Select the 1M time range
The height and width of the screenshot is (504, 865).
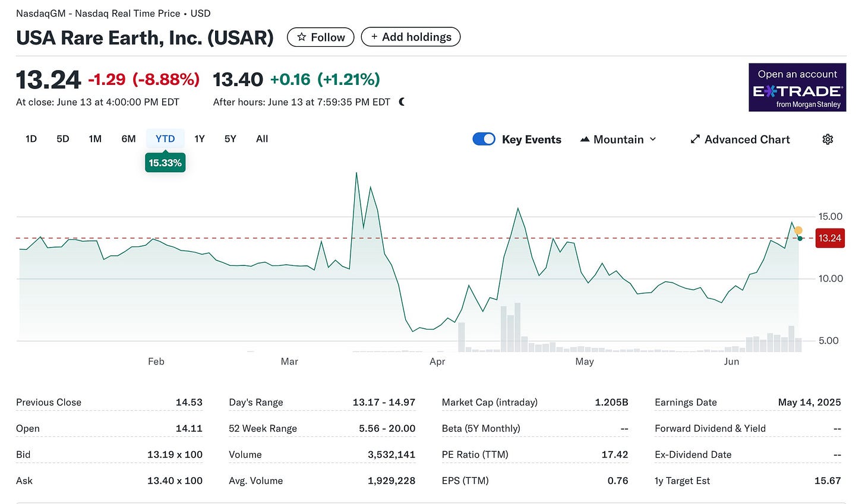point(95,138)
